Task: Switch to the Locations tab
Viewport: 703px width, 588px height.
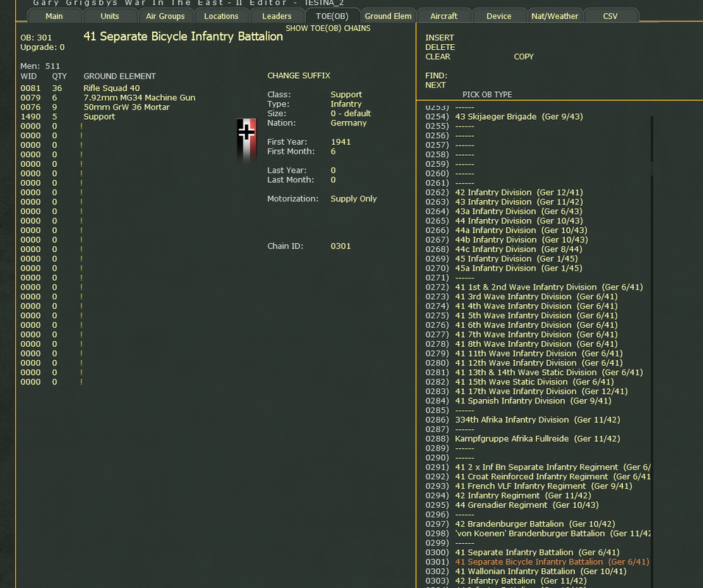Action: pos(221,16)
